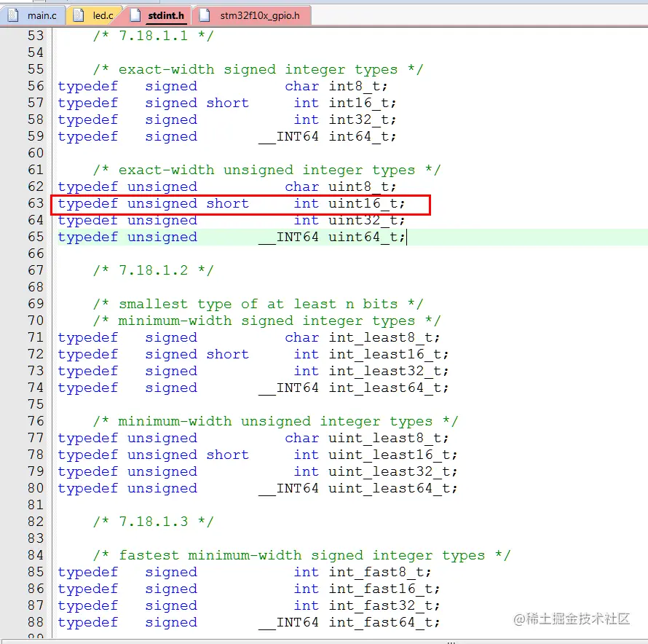This screenshot has height=644, width=648.
Task: Click line number 56 in the gutter
Action: click(36, 86)
